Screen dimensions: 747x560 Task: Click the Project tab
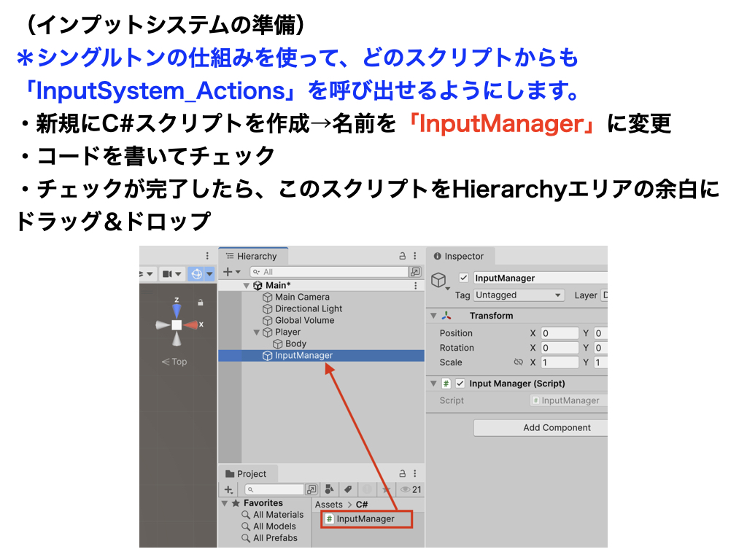pos(247,474)
